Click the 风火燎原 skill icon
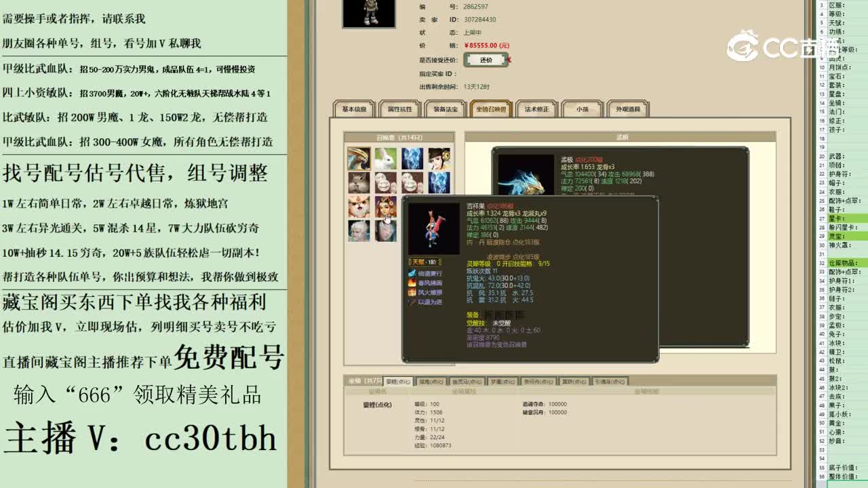Screen dimensions: 868x488 coord(412,292)
